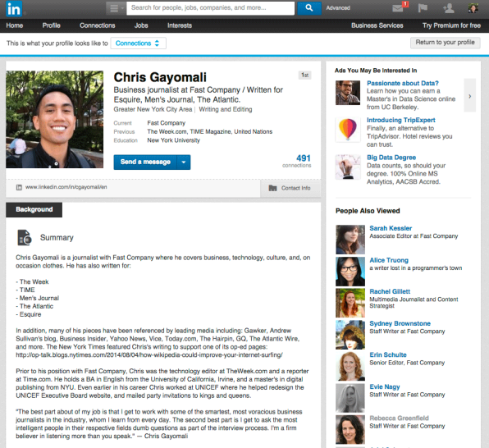Screen dimensions: 489x448
Task: Open Alice Truong's name link
Action: 389,260
